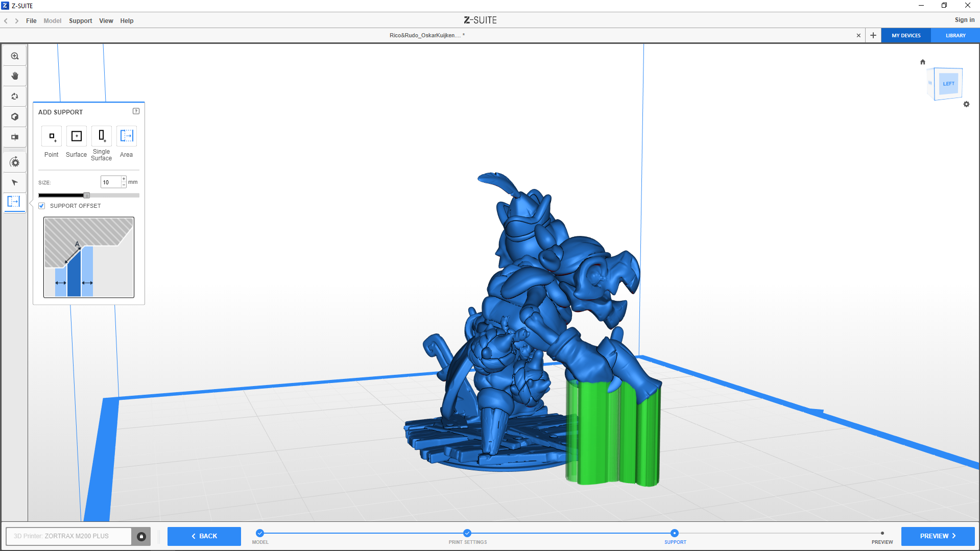
Task: Click the home view icon
Action: point(923,62)
